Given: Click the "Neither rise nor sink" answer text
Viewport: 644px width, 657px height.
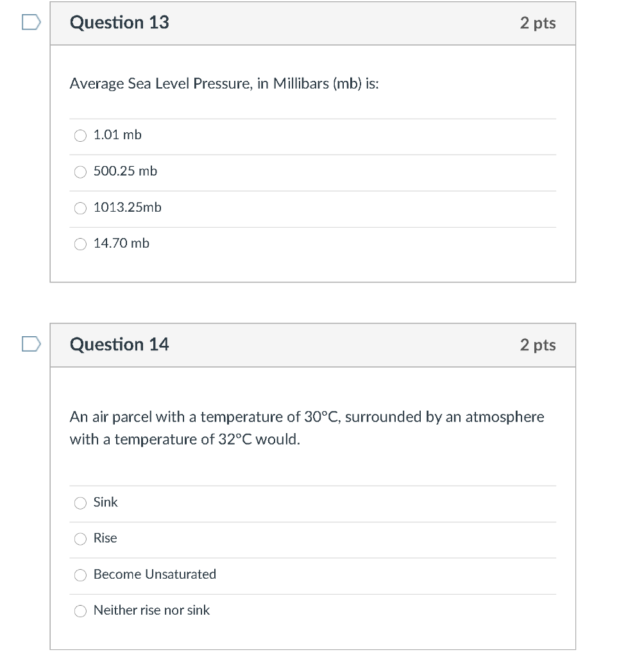Looking at the screenshot, I should 151,610.
